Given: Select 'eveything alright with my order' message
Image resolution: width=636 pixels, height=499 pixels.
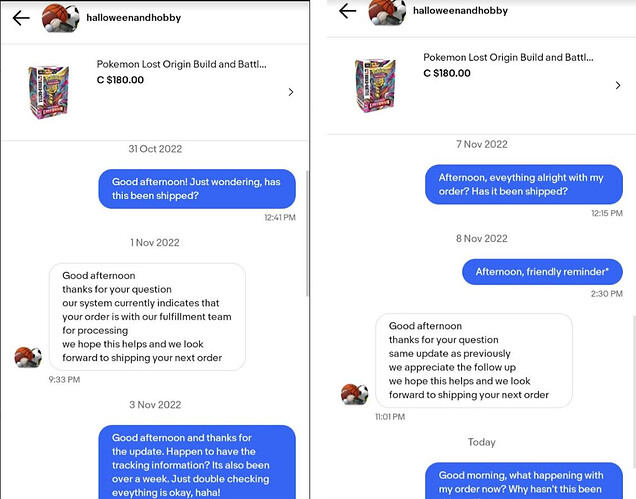Looking at the screenshot, I should coord(524,184).
